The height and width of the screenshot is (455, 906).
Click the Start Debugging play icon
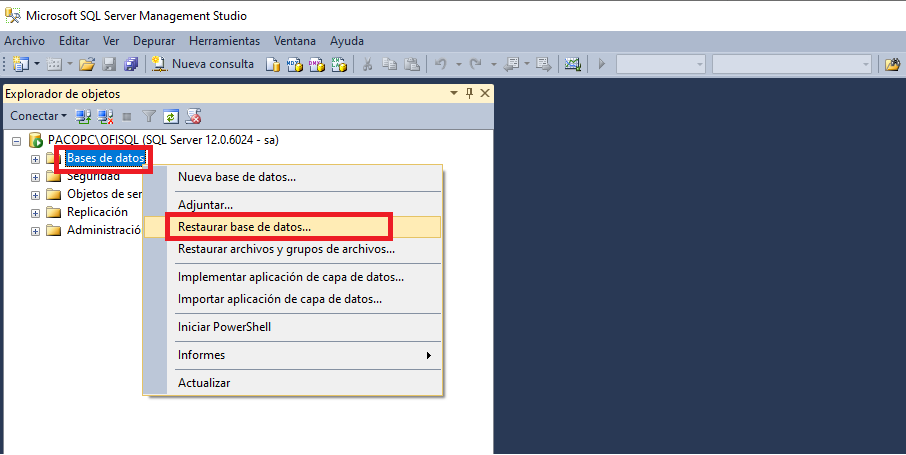(x=601, y=64)
